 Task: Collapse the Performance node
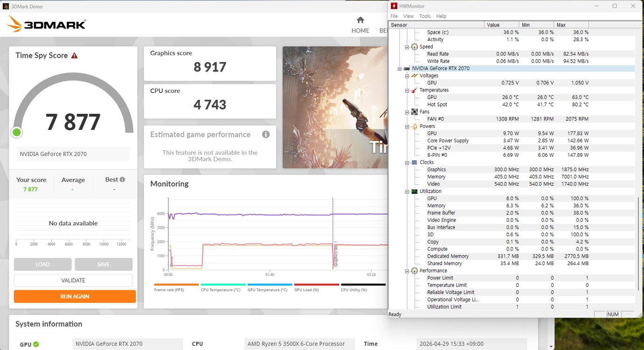pos(407,271)
